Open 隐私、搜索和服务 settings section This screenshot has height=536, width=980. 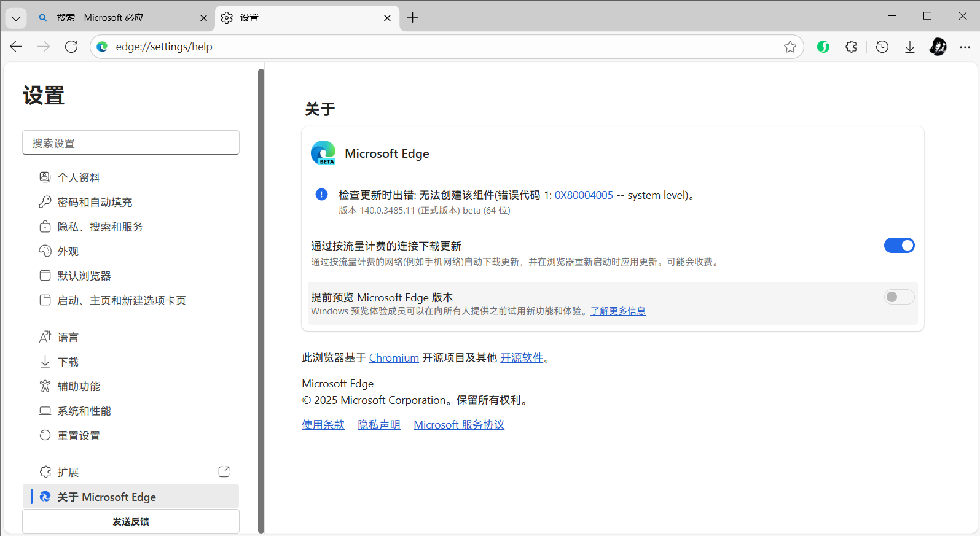(131, 227)
